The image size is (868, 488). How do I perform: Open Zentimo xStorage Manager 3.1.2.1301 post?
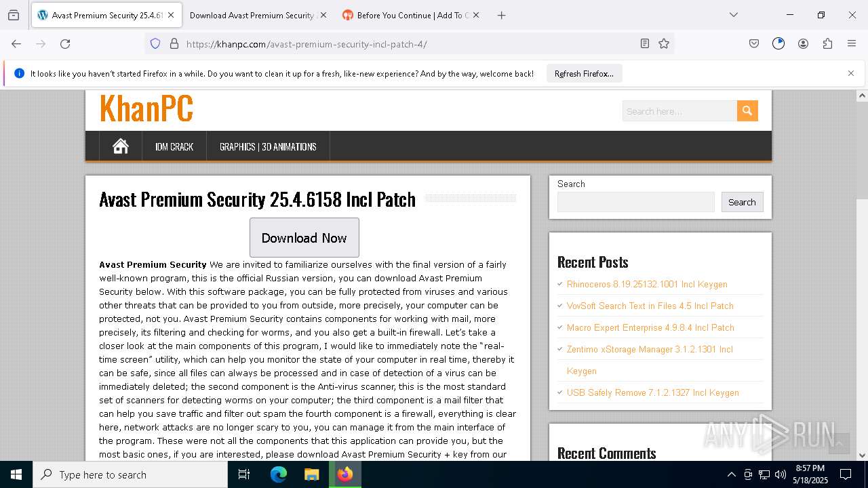point(650,360)
